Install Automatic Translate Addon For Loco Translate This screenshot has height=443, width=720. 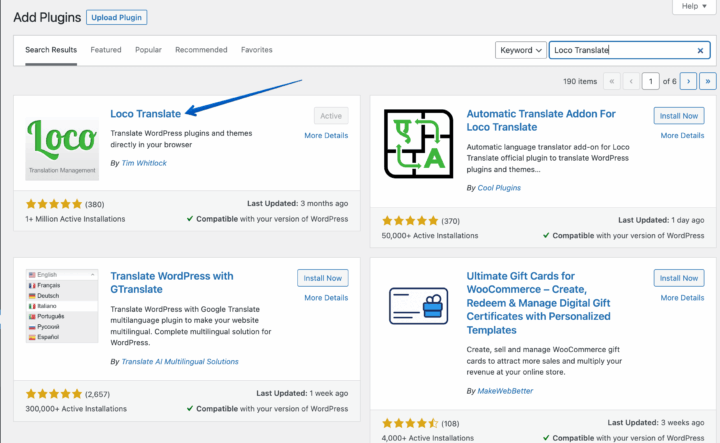[x=678, y=116]
